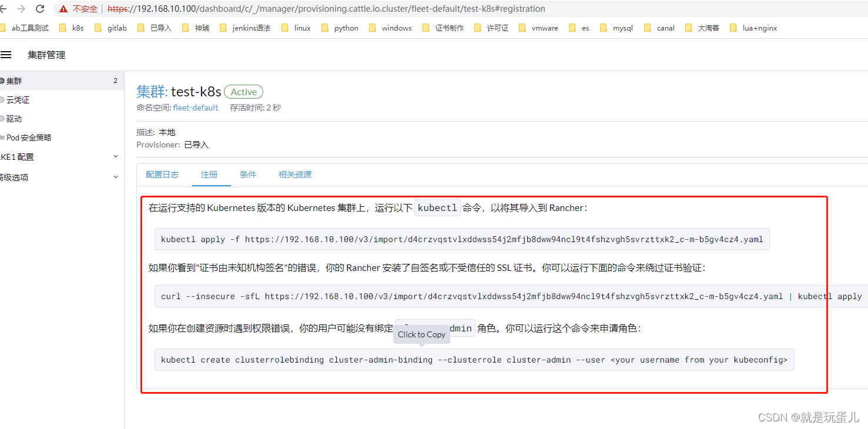Screen dimensions: 868x429
Task: Click the 存活时间: 2 秒 text
Action: 255,108
